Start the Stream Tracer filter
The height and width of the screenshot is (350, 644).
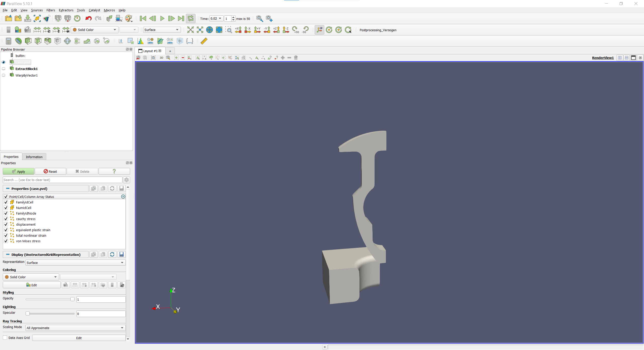[77, 41]
